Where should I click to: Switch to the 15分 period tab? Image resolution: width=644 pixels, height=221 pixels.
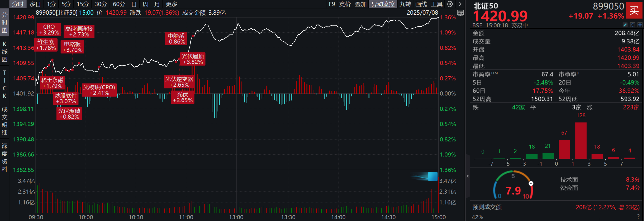tap(83, 4)
